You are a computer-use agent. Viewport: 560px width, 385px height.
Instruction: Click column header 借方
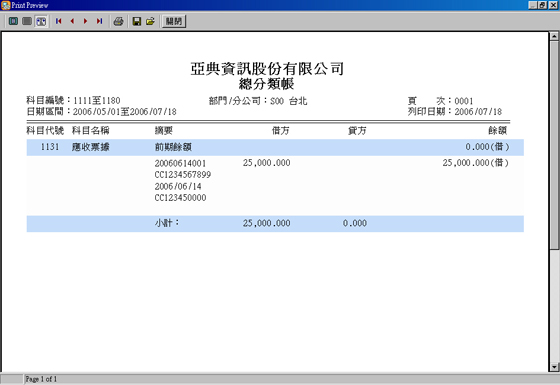(280, 130)
